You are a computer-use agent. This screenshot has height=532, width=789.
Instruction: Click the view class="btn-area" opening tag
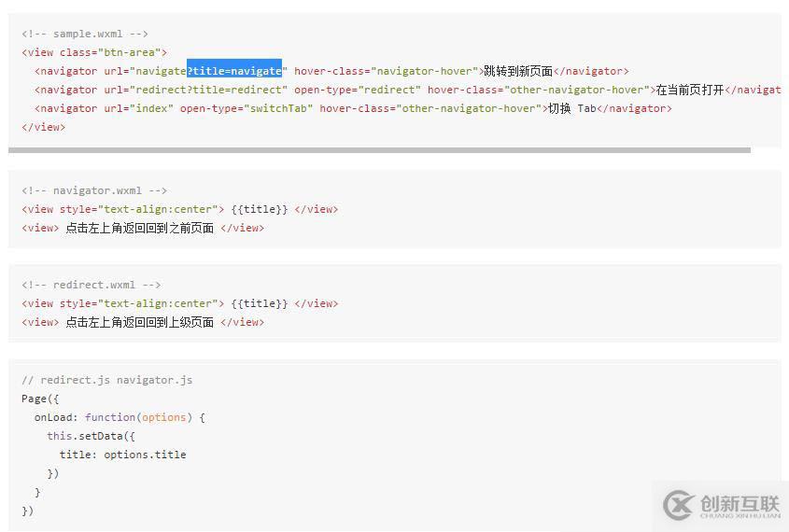pyautogui.click(x=94, y=52)
